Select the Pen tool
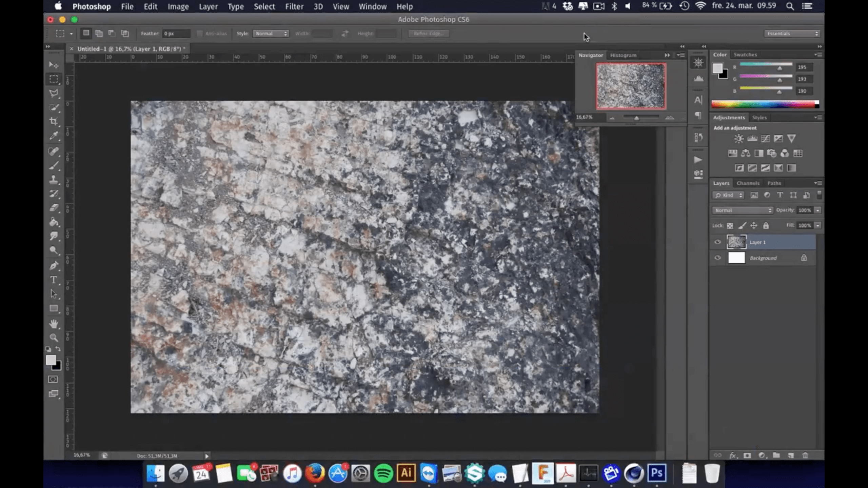868x488 pixels. [x=54, y=265]
